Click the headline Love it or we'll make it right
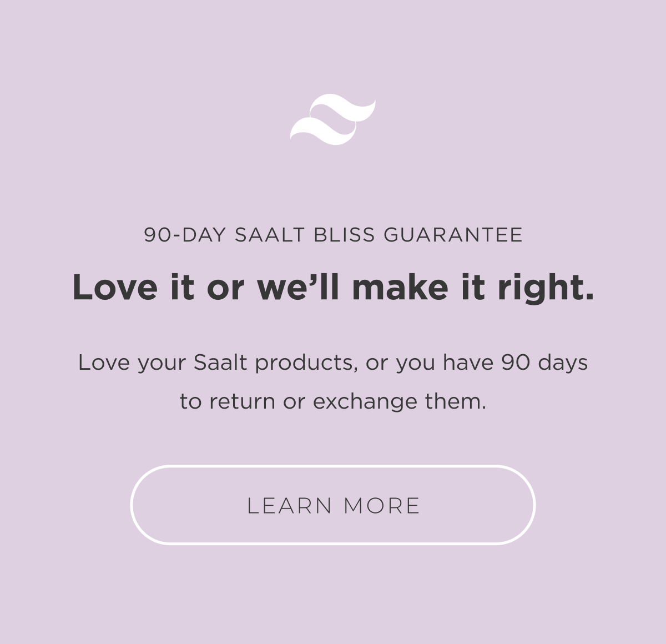 (333, 288)
